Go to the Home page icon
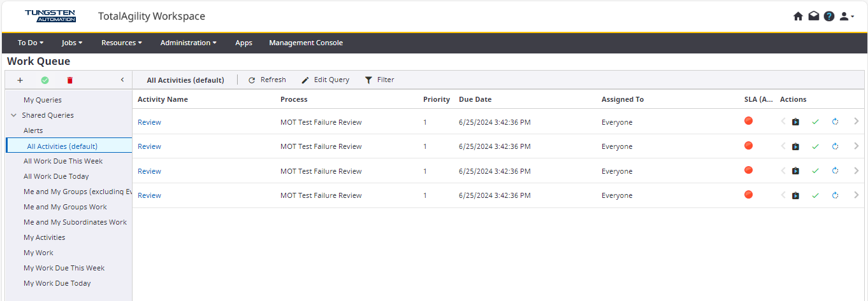Image resolution: width=868 pixels, height=301 pixels. tap(798, 17)
